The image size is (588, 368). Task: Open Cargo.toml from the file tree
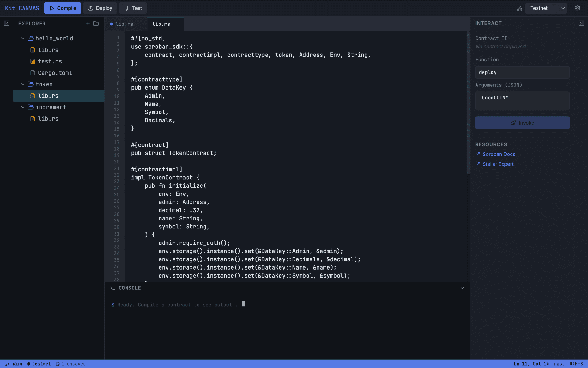[x=55, y=73]
